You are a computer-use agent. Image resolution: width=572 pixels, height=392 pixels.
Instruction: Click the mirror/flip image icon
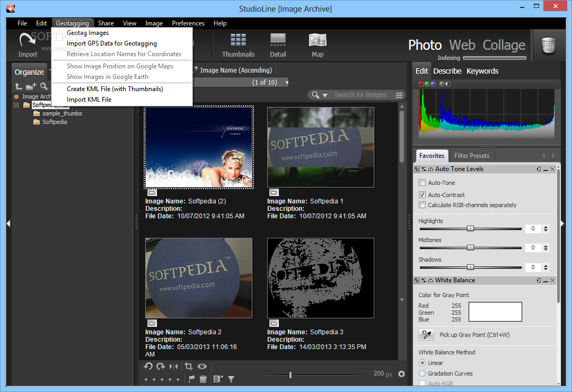[x=174, y=367]
